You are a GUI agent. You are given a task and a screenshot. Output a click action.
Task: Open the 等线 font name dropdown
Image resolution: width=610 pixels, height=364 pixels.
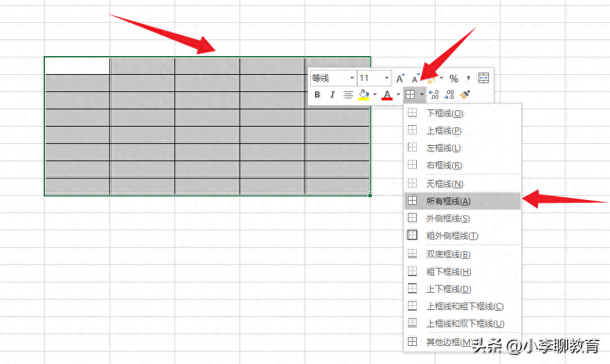pyautogui.click(x=352, y=78)
